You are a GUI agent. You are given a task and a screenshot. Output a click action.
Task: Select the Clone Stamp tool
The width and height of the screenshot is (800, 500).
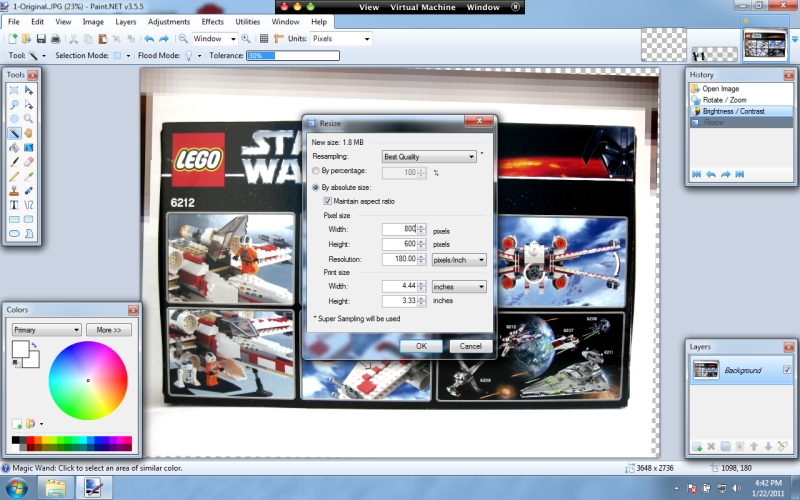click(x=14, y=190)
